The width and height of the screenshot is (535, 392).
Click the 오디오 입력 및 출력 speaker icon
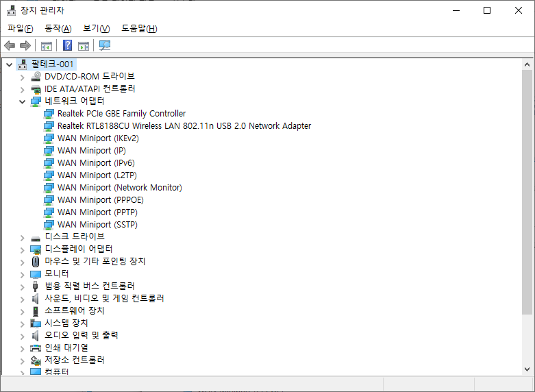tap(35, 336)
